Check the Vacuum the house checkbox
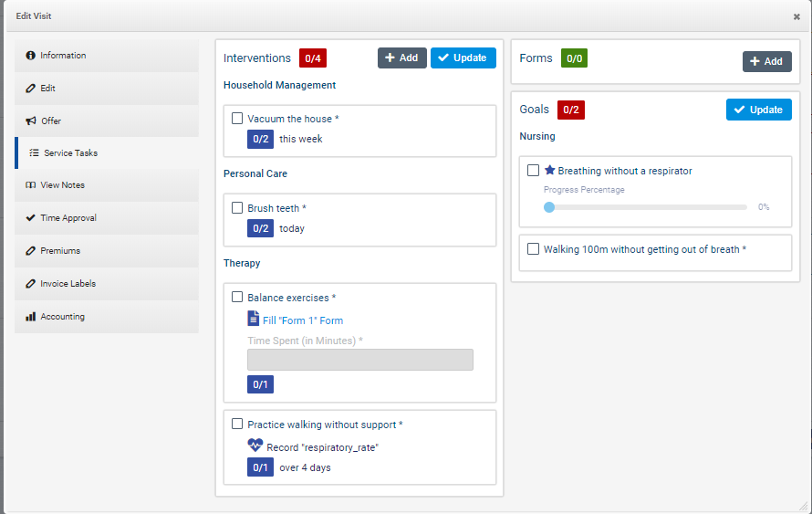This screenshot has height=514, width=812. click(x=237, y=119)
